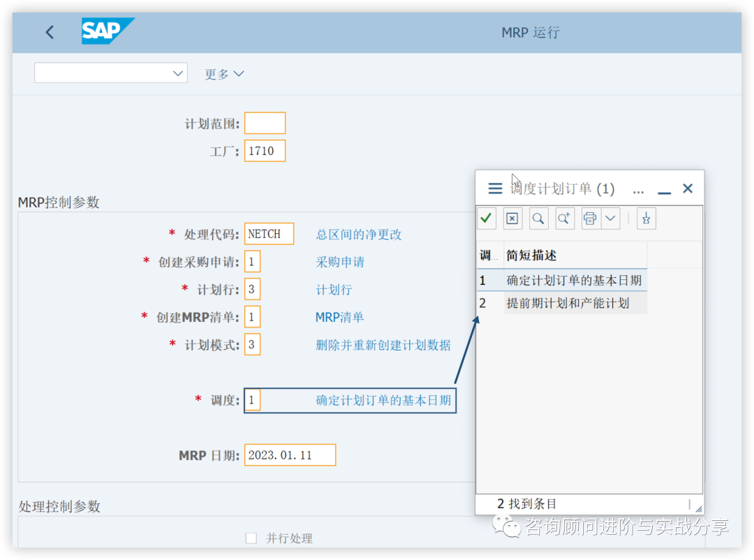Image resolution: width=754 pixels, height=560 pixels.
Task: Go back using the left arrow
Action: pyautogui.click(x=50, y=32)
